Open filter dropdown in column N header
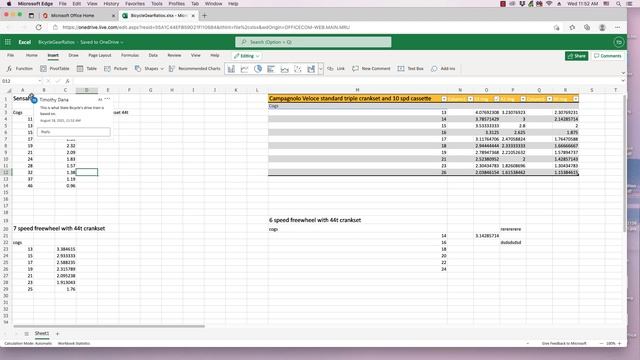The width and height of the screenshot is (640, 360). point(470,99)
